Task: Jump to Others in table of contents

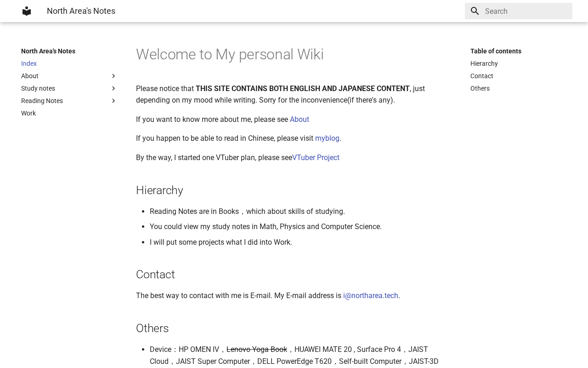Action: point(480,88)
